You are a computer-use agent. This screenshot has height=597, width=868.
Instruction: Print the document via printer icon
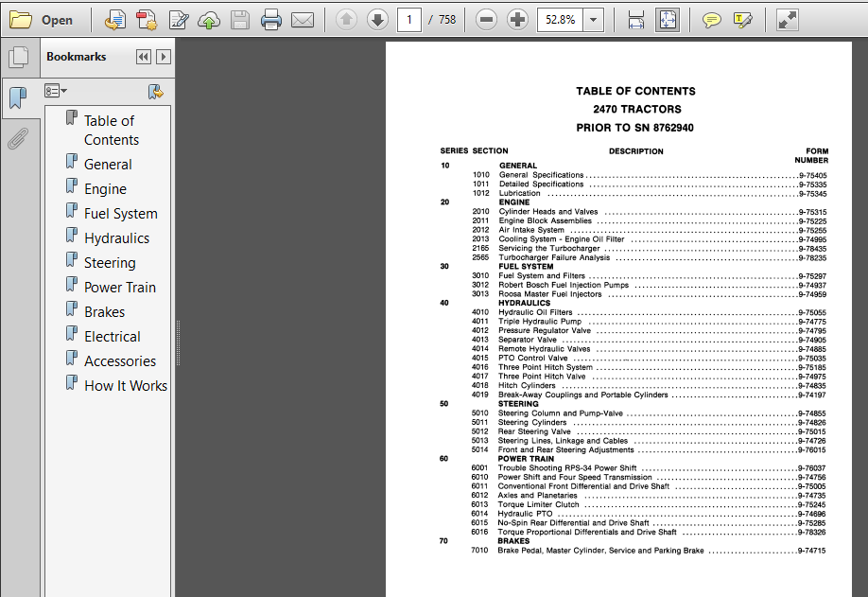click(271, 20)
